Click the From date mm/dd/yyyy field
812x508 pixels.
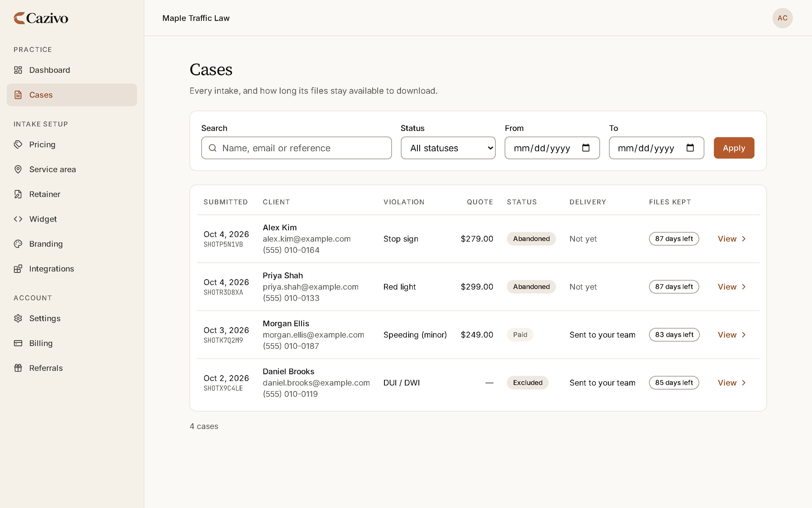552,148
